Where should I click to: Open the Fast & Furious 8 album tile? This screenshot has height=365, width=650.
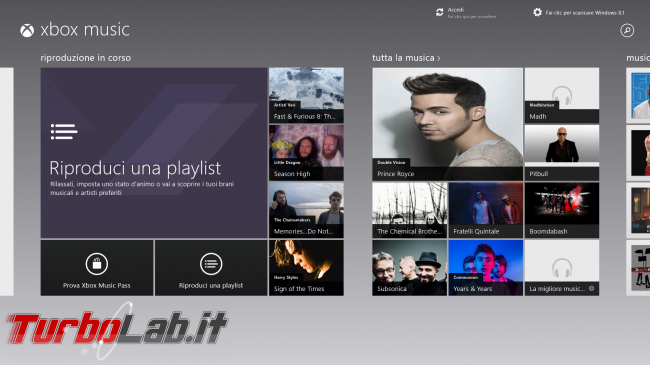click(306, 95)
